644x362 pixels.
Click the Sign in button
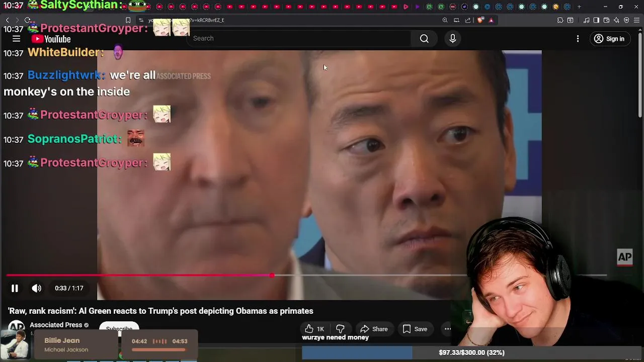click(x=609, y=39)
